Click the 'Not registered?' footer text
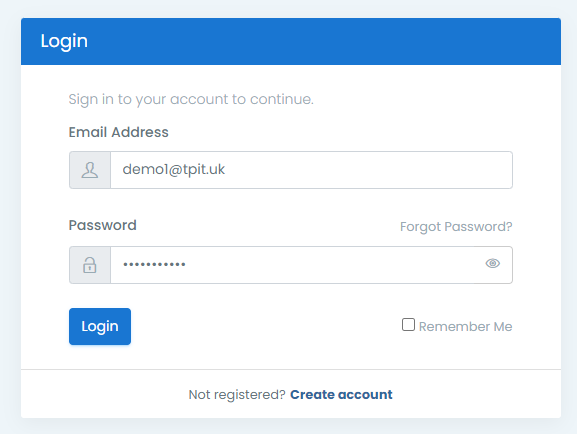 click(x=237, y=395)
